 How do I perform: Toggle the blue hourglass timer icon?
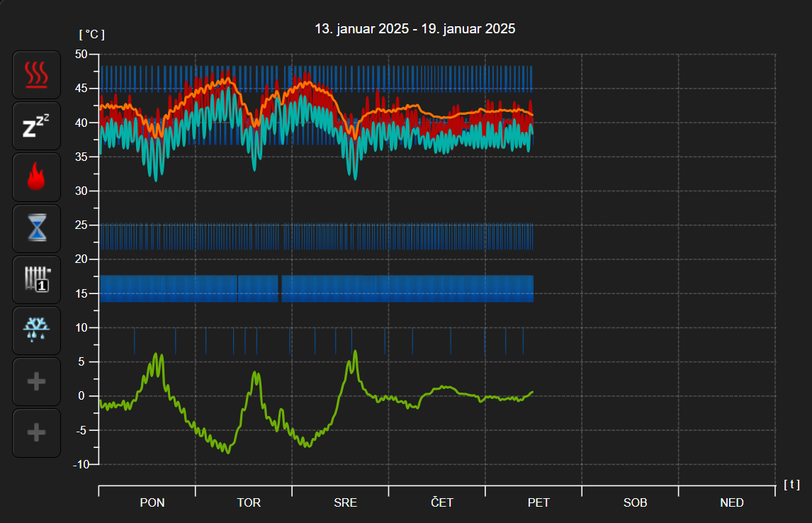37,228
